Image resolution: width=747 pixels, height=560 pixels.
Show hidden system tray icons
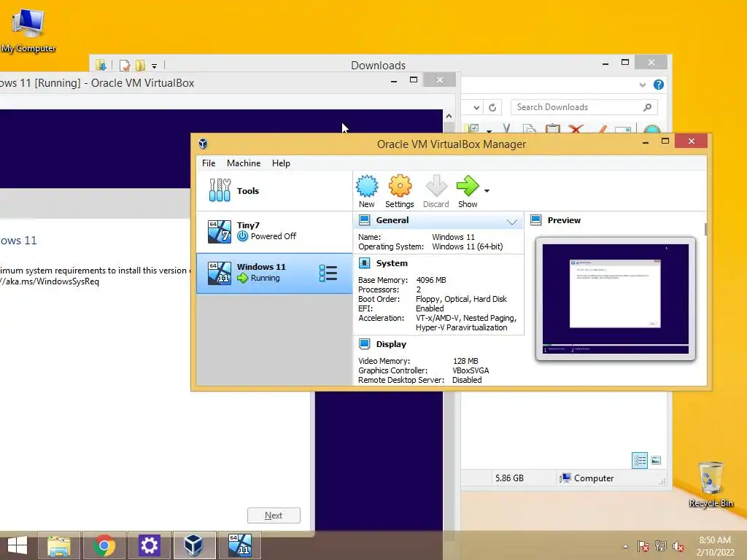[625, 546]
